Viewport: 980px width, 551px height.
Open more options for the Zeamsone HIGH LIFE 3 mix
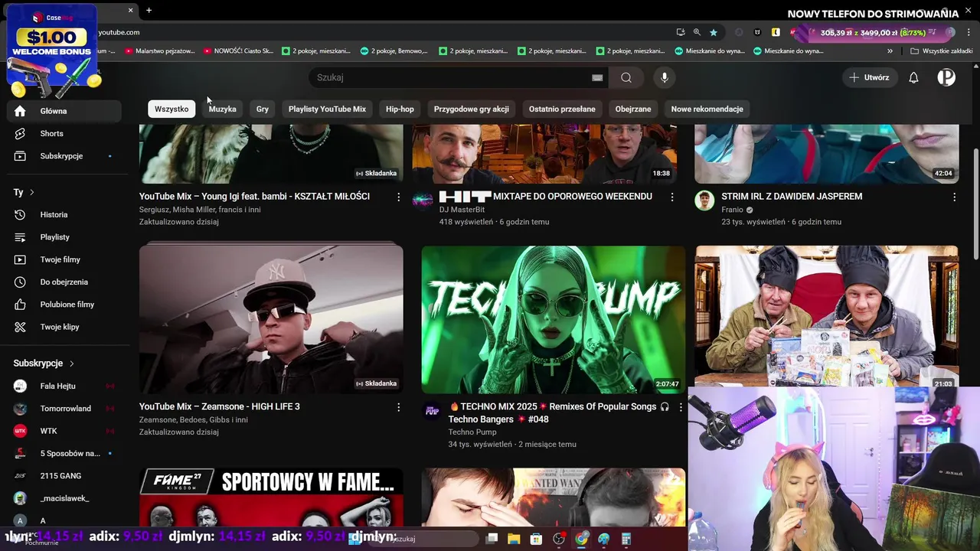398,407
